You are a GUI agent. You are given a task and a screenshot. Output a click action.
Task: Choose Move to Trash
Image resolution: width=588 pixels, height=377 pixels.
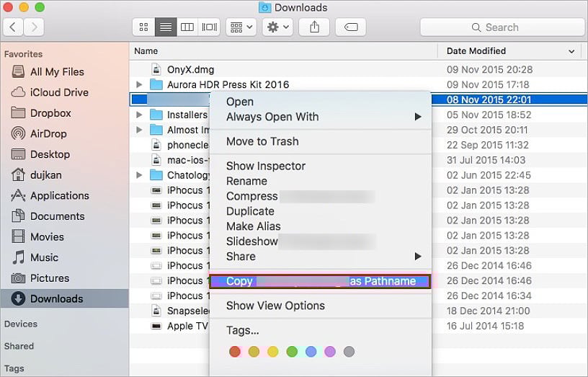[x=321, y=141]
